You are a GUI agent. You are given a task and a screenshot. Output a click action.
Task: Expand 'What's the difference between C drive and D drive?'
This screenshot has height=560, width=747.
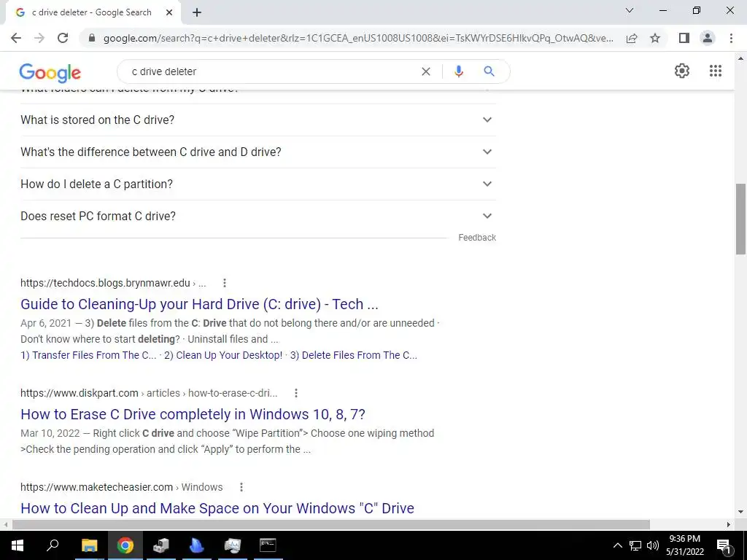[x=258, y=152]
